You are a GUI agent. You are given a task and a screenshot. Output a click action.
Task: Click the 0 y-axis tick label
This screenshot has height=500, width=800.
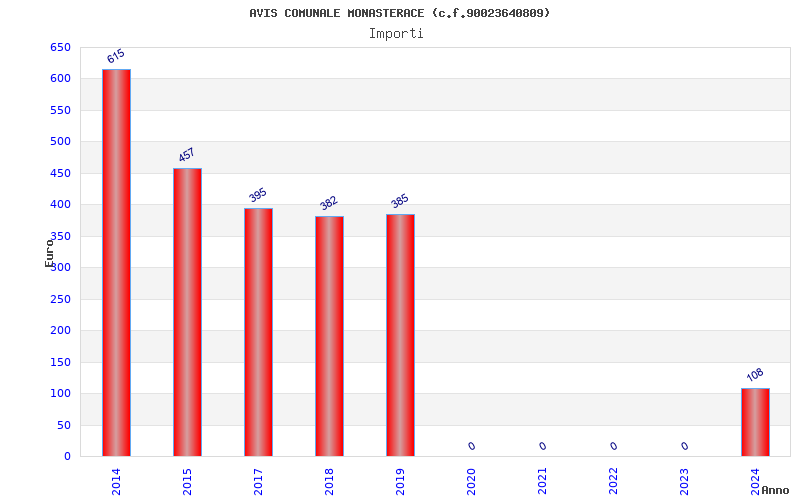(x=67, y=457)
